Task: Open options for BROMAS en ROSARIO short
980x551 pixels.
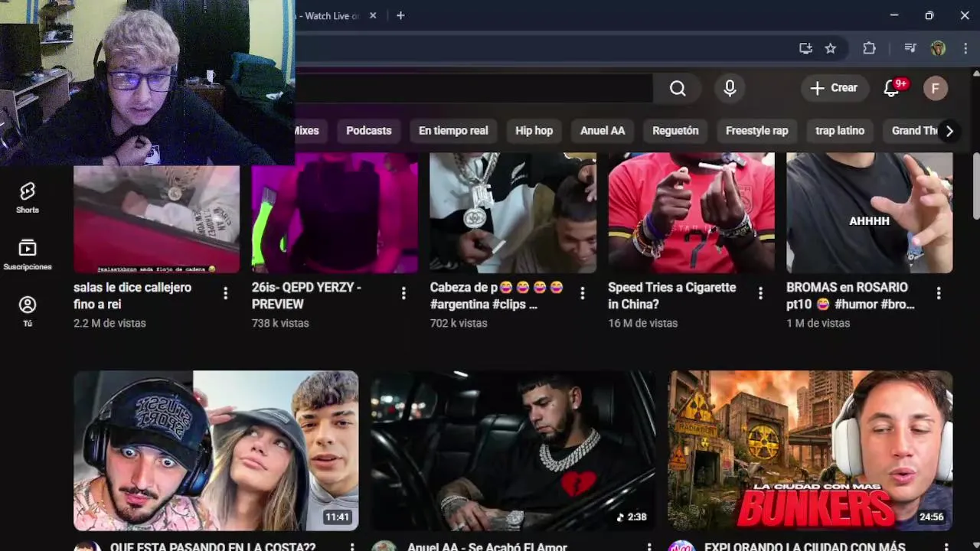Action: 939,293
